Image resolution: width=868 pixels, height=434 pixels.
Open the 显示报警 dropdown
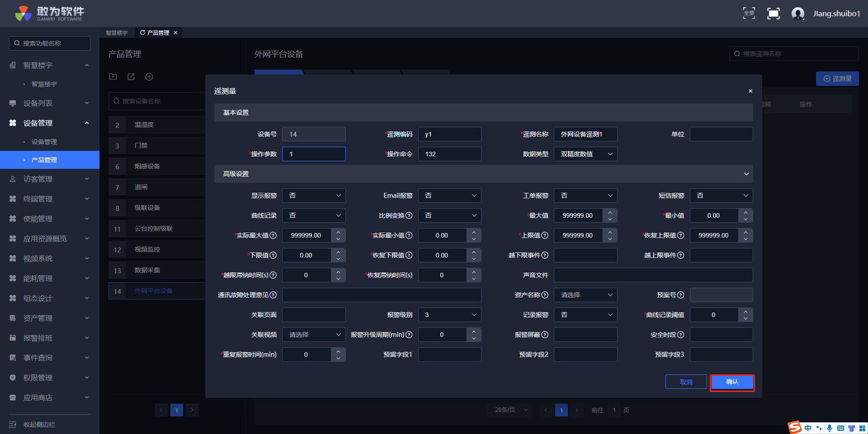[314, 196]
